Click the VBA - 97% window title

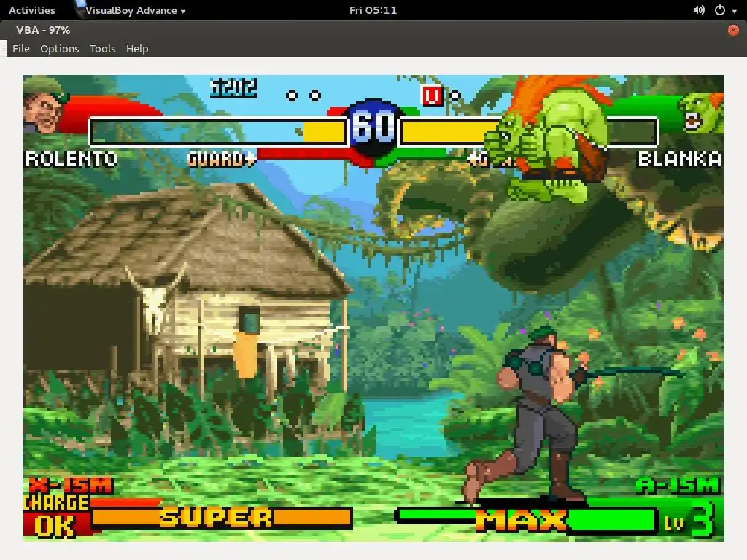(x=43, y=30)
